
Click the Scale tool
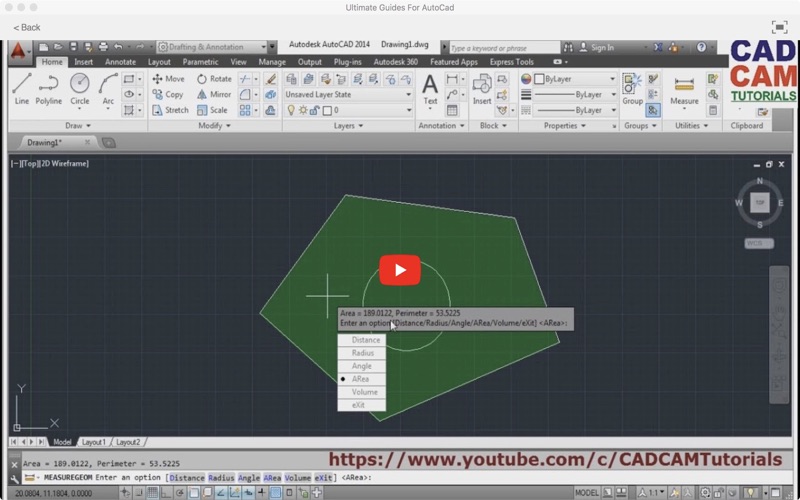[x=212, y=110]
